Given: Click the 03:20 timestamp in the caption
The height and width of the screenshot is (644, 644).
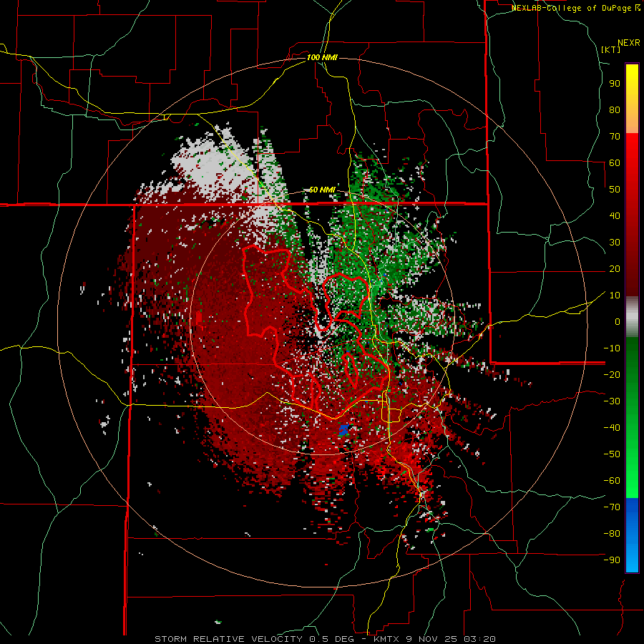Looking at the screenshot, I should [479, 639].
